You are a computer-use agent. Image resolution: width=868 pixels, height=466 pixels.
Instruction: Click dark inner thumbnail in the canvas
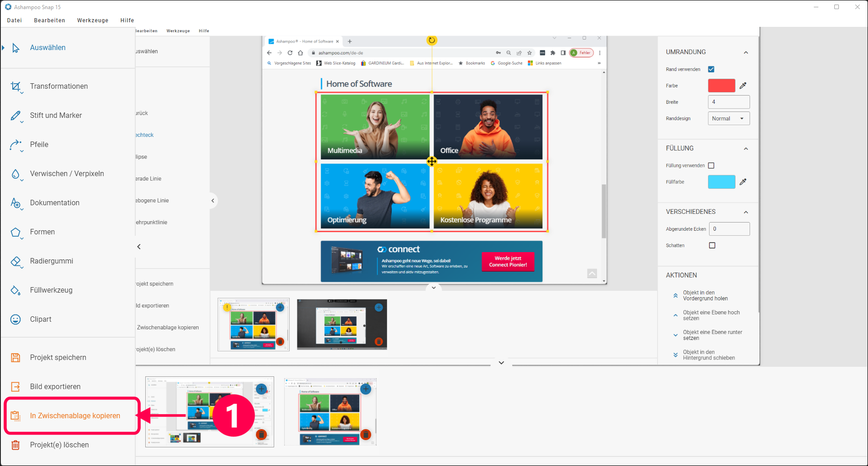pos(342,324)
